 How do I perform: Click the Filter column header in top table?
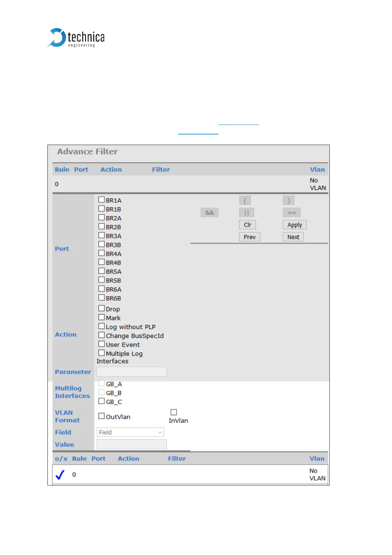point(161,169)
